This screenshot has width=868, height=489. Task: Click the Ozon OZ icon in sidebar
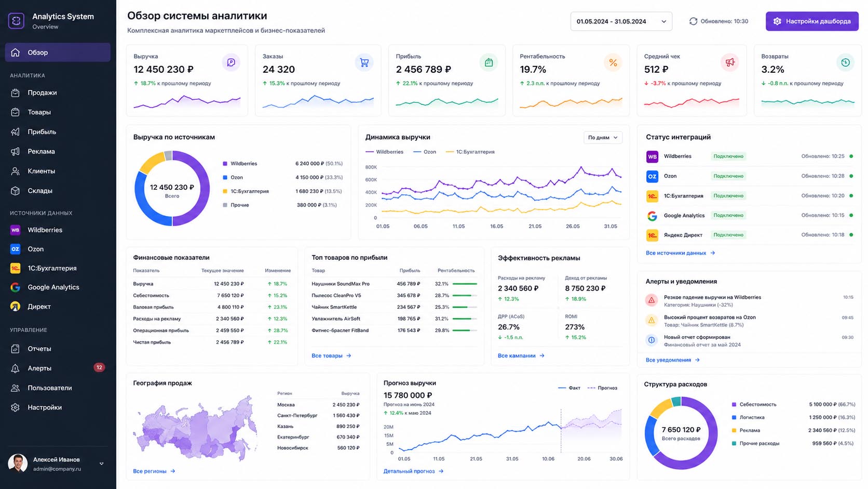(x=16, y=249)
